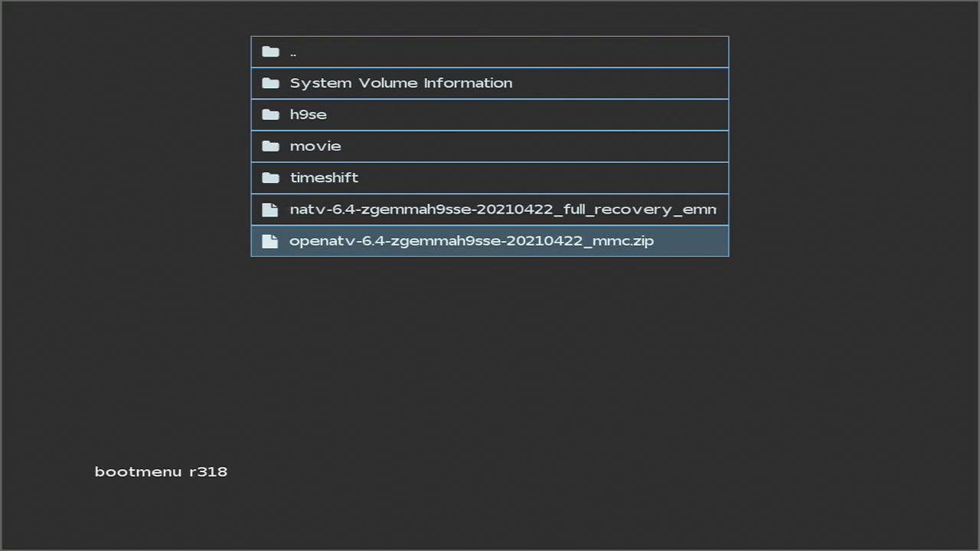Open the System Volume Information folder name
Screen dimensions: 980x551
point(400,83)
